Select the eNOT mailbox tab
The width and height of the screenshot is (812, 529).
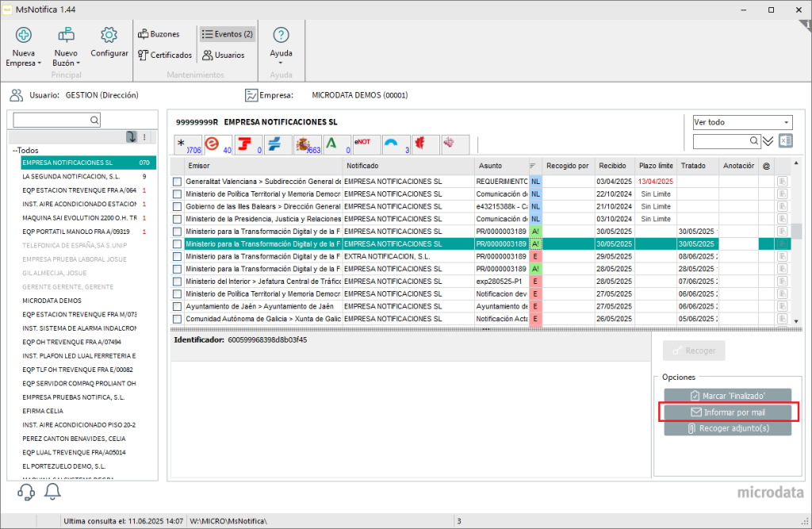366,145
